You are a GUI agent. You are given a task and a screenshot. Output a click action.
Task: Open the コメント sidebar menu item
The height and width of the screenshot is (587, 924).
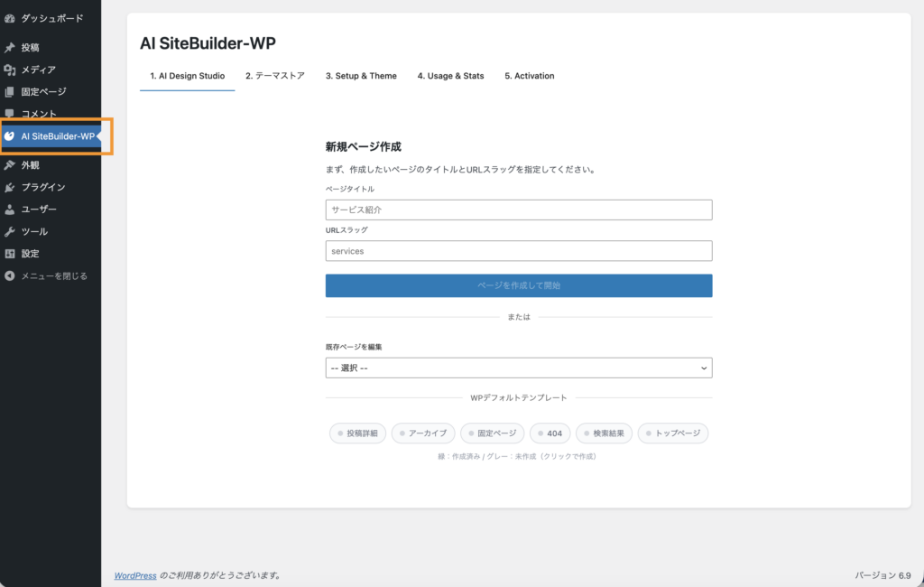pos(39,114)
